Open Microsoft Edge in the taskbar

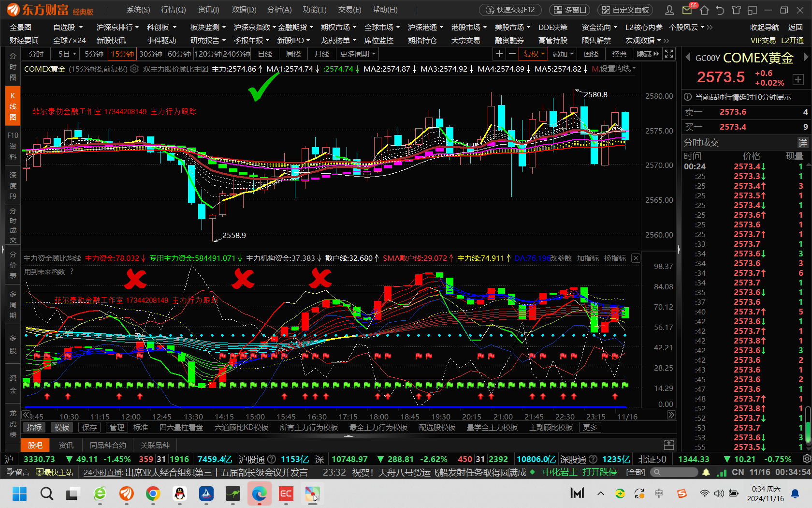pyautogui.click(x=260, y=493)
